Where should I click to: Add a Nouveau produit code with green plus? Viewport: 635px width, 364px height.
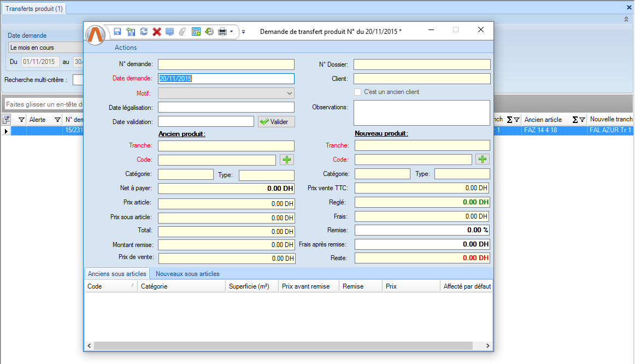tap(483, 160)
